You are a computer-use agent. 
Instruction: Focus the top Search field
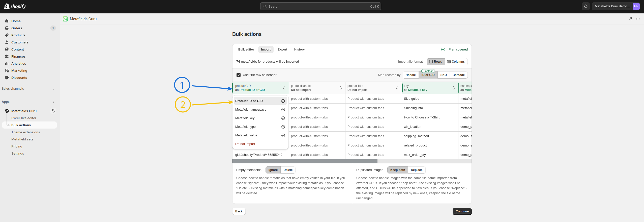point(320,6)
